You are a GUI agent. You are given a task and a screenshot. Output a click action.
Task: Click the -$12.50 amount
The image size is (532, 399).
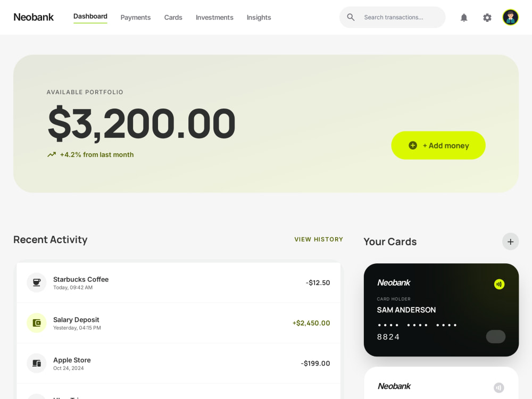click(318, 282)
